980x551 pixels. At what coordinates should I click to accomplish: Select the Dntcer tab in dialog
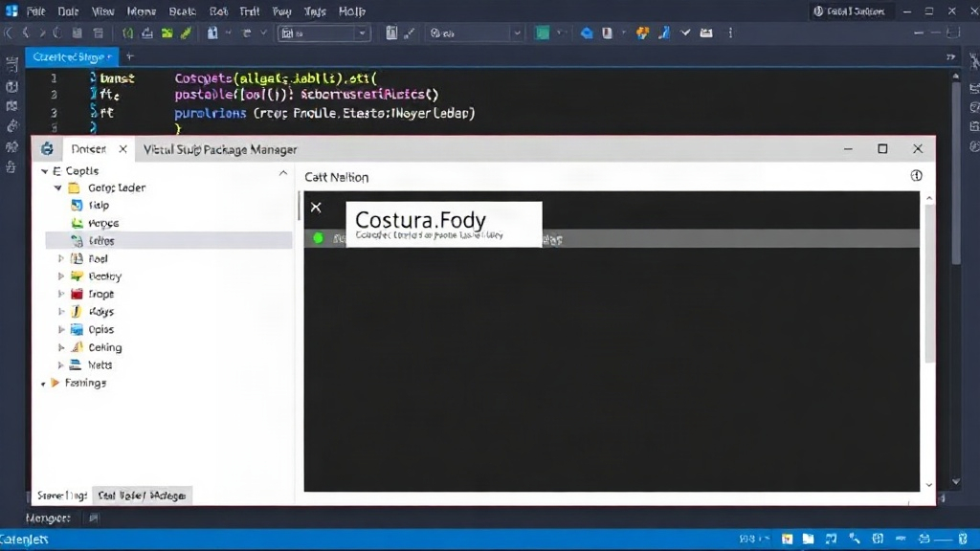click(x=88, y=148)
